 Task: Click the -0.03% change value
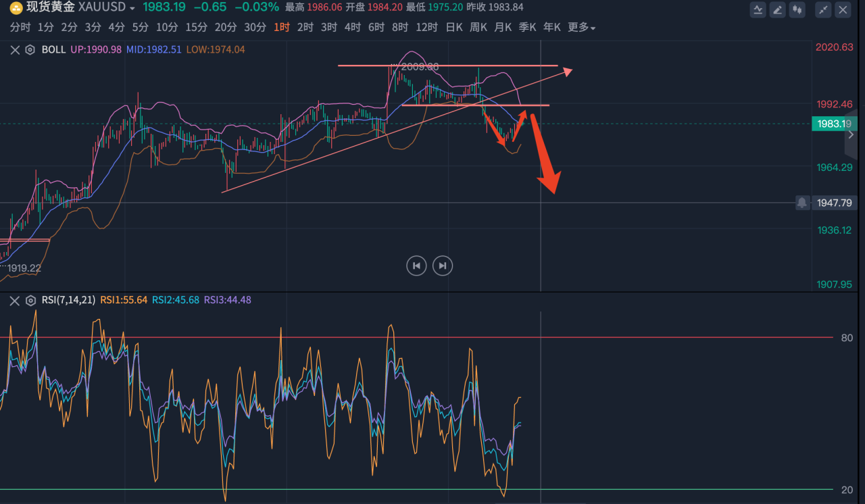pyautogui.click(x=257, y=7)
